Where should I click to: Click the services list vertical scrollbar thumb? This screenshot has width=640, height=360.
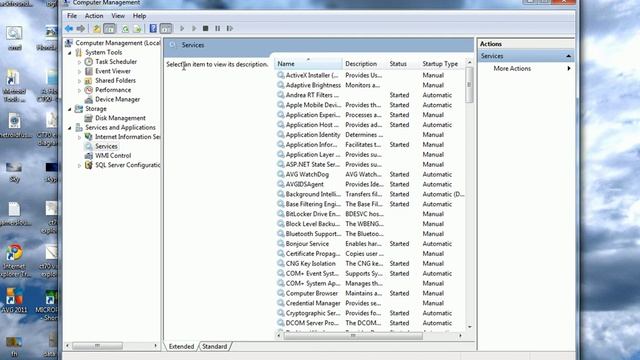pos(469,85)
